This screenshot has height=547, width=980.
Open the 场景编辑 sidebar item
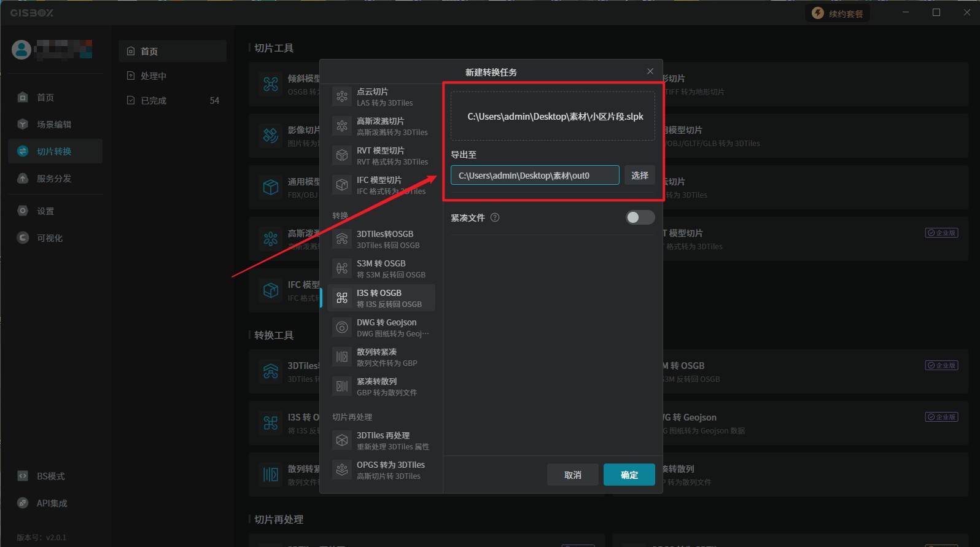(55, 124)
